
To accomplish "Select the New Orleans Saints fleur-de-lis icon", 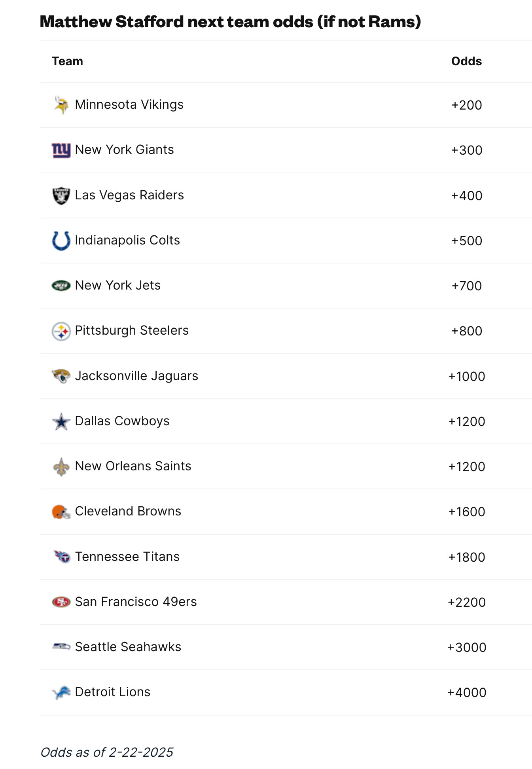I will click(x=61, y=467).
